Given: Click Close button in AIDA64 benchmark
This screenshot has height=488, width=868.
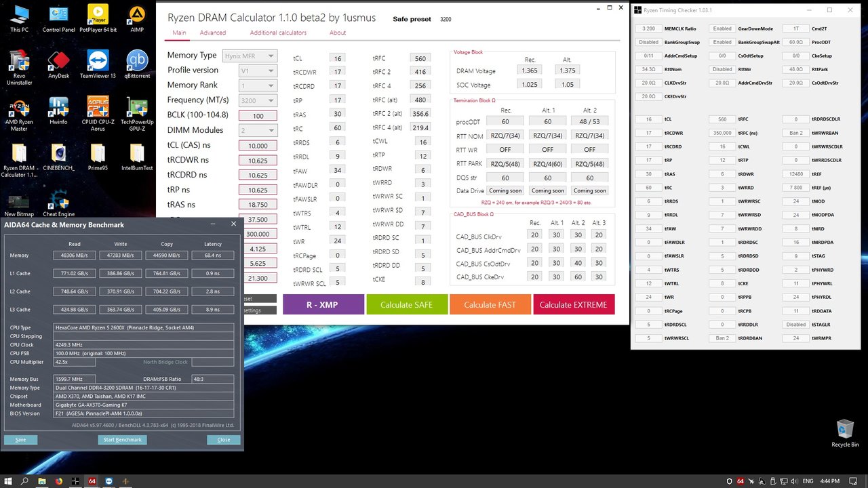Looking at the screenshot, I should click(x=224, y=439).
